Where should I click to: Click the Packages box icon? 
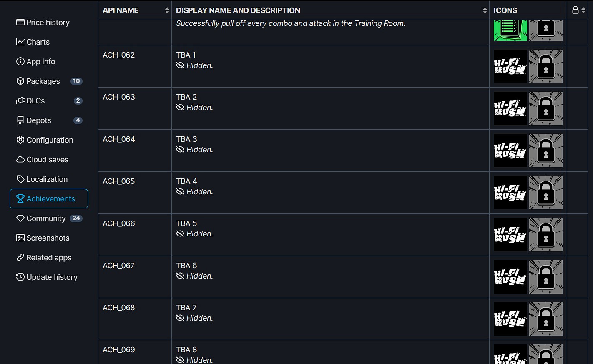(x=20, y=81)
